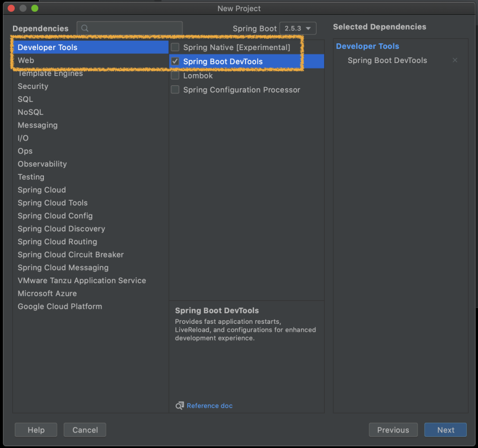Click the Spring Native [Experimental] label
Viewport: 478px width, 448px height.
click(237, 47)
